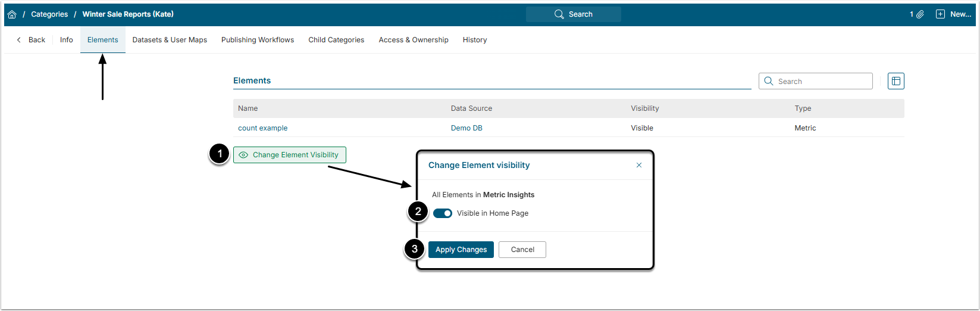980x311 pixels.
Task: Toggle Visible in Home Page switch
Action: point(443,213)
